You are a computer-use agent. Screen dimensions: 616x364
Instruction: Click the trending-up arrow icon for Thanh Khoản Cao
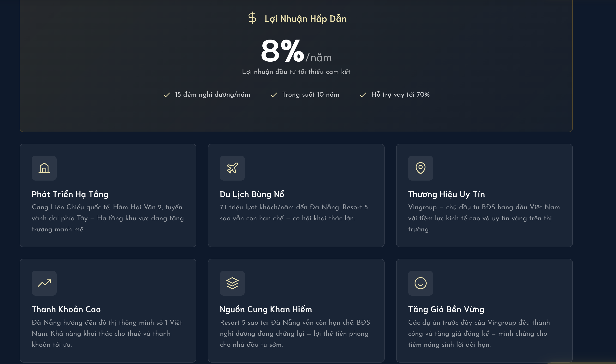click(x=44, y=283)
